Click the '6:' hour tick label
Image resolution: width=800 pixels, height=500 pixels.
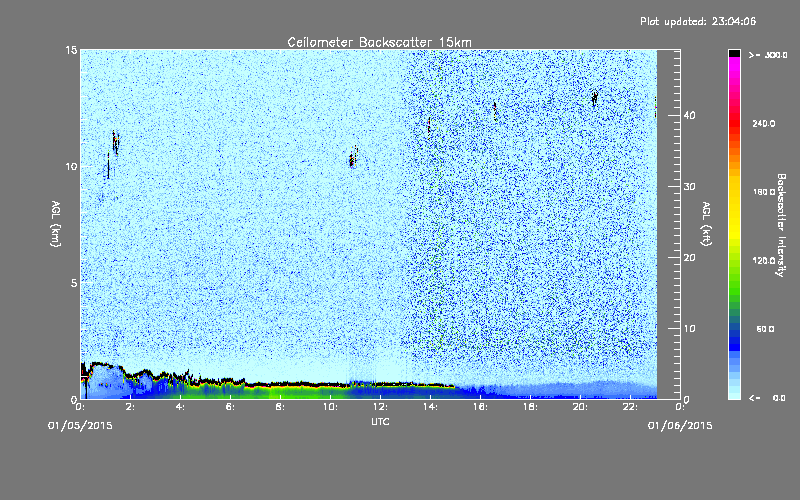tap(230, 407)
